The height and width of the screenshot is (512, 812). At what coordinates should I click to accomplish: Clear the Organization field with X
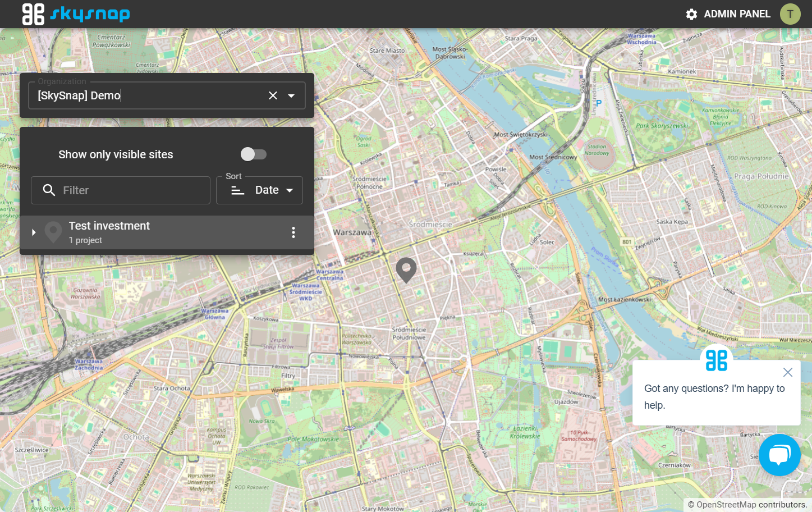point(273,95)
